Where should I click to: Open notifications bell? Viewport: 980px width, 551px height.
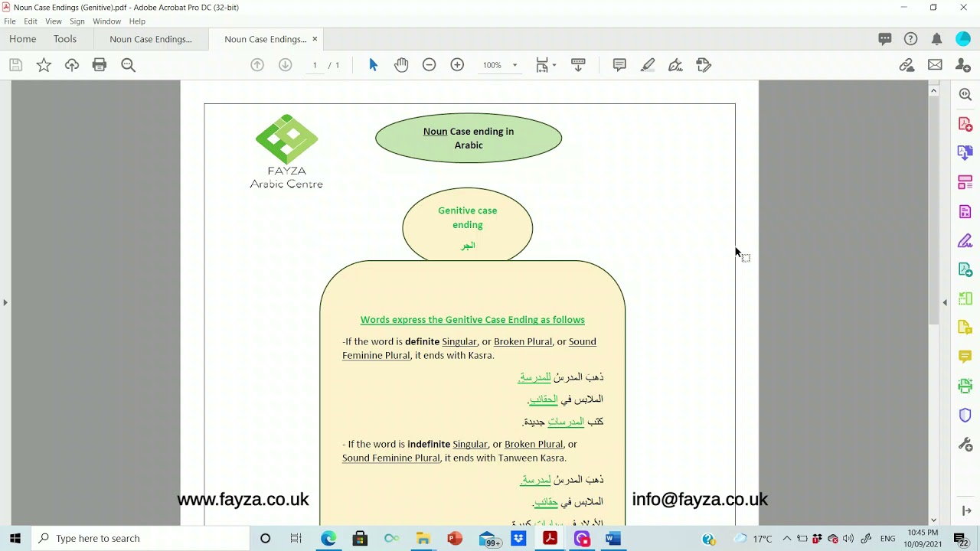936,39
